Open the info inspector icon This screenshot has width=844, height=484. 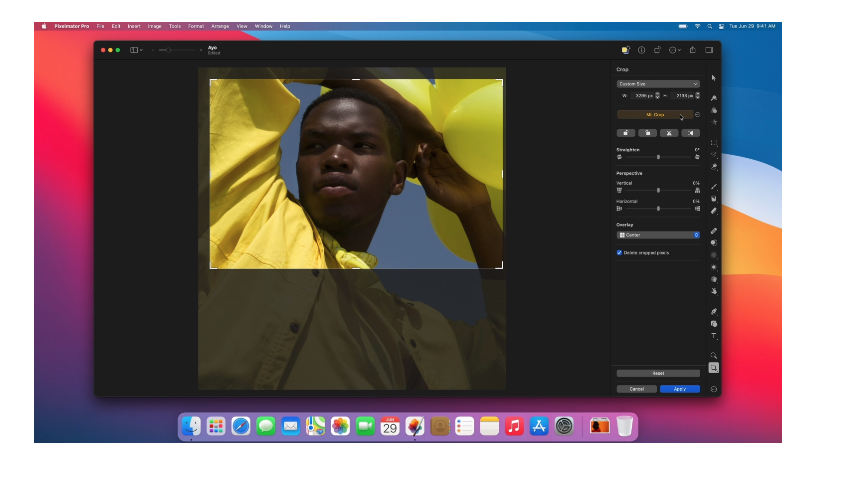641,50
